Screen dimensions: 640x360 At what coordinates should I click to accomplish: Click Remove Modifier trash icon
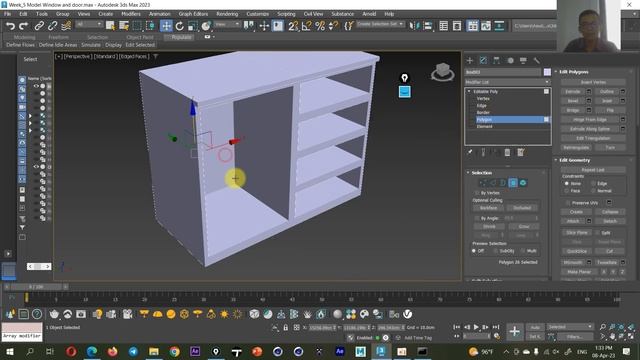click(507, 152)
